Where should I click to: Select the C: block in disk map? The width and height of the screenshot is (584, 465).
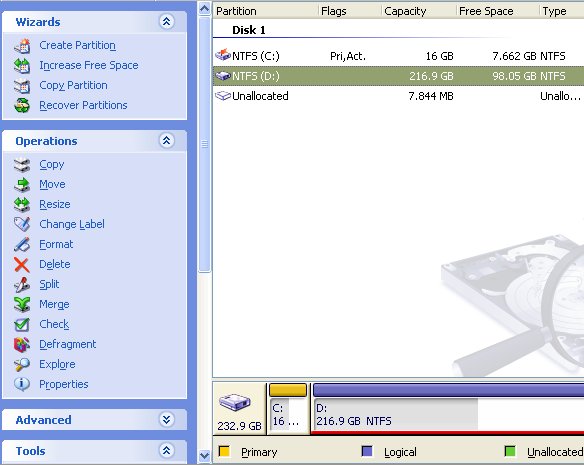288,408
